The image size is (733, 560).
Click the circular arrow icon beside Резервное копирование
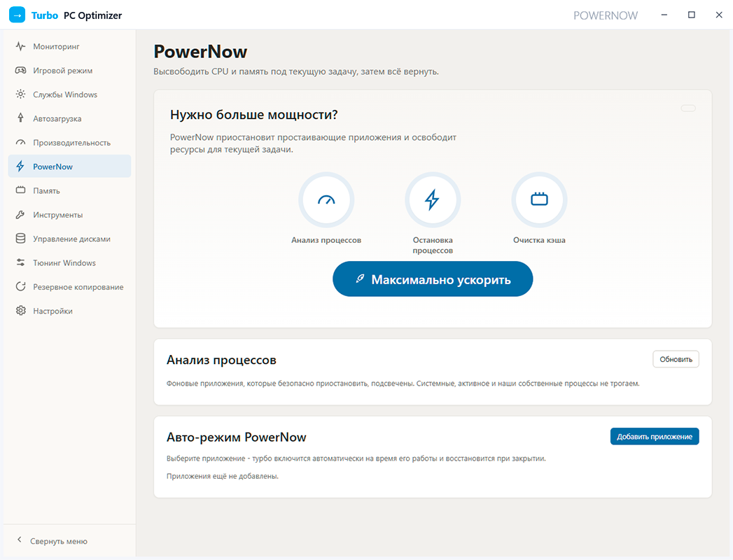(x=20, y=286)
